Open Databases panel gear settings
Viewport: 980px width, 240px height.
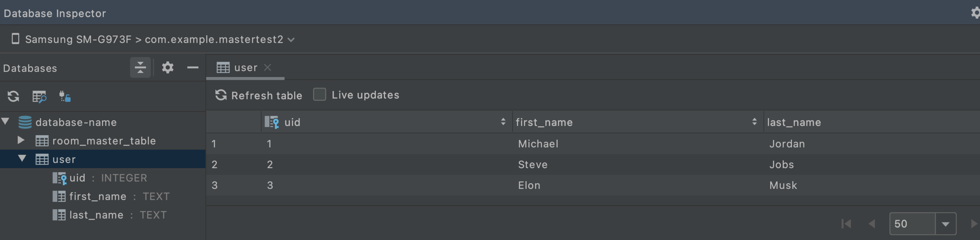pyautogui.click(x=168, y=68)
